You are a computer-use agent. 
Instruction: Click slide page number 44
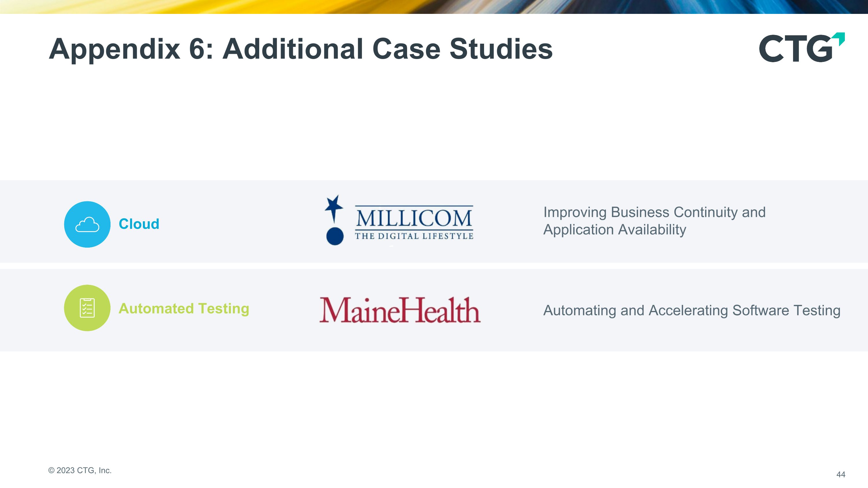click(841, 474)
